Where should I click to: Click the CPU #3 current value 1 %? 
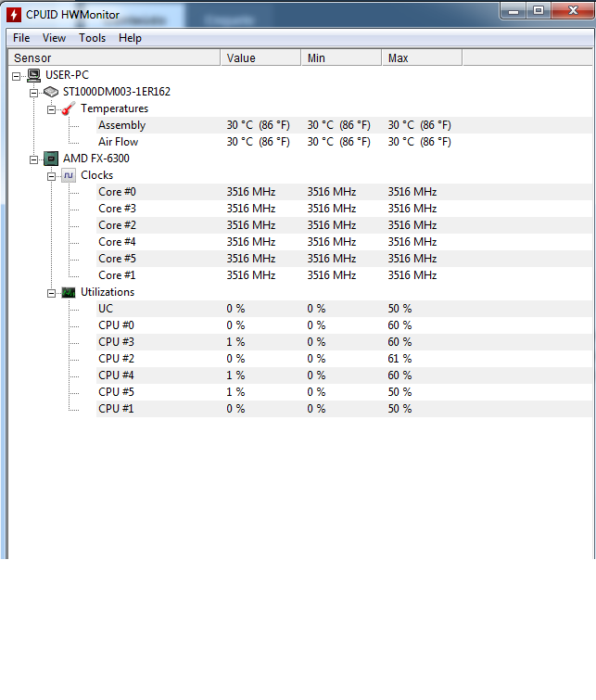(x=235, y=342)
